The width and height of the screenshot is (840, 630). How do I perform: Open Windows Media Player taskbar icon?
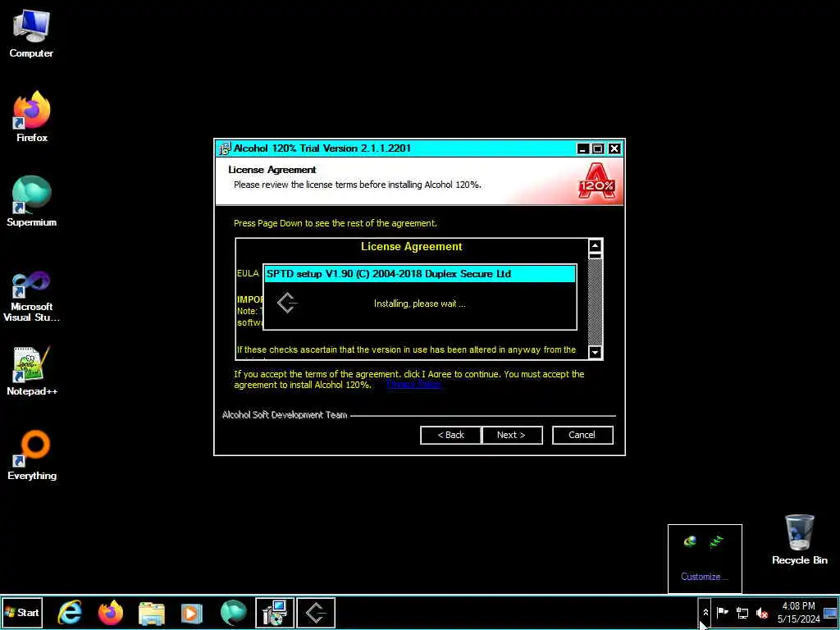192,613
